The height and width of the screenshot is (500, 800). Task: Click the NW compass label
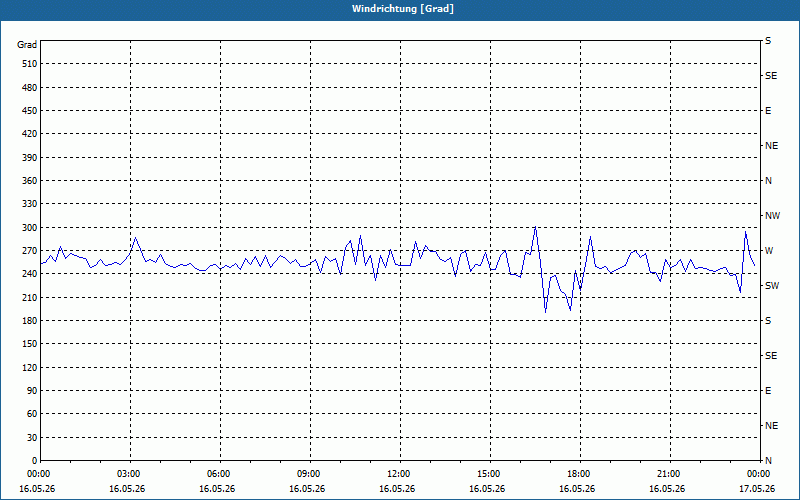(772, 216)
